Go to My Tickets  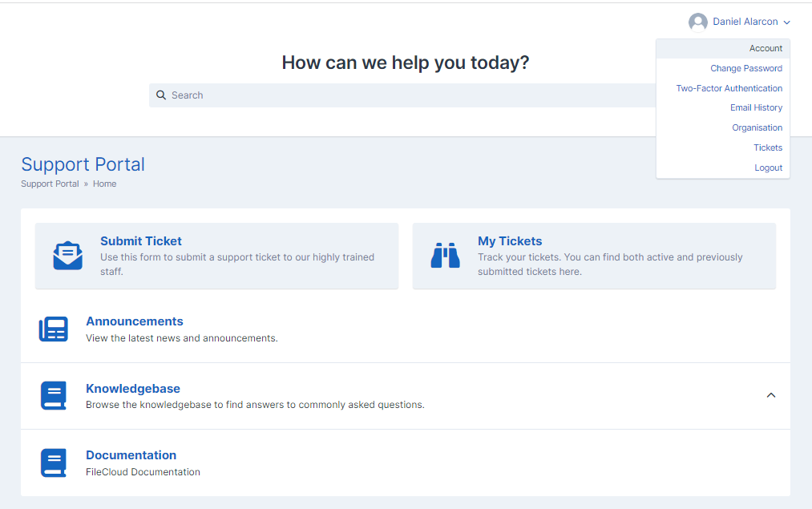pyautogui.click(x=510, y=241)
